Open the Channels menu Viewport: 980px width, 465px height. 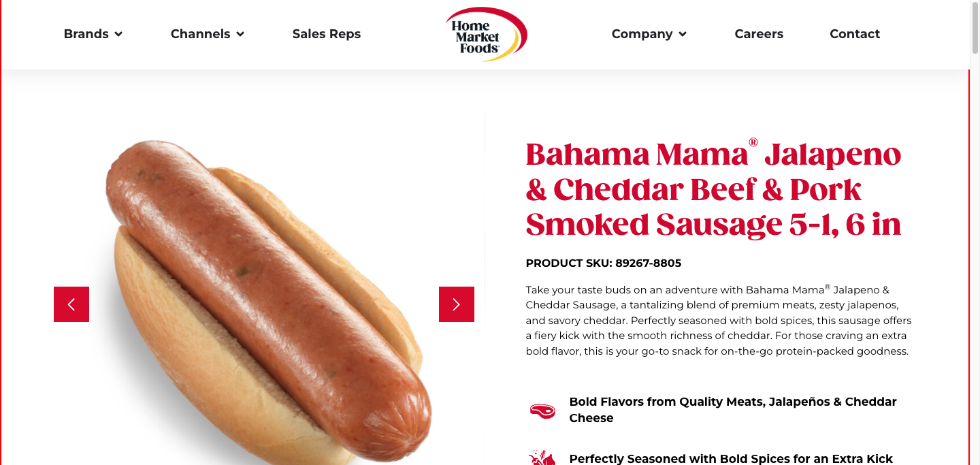click(208, 34)
